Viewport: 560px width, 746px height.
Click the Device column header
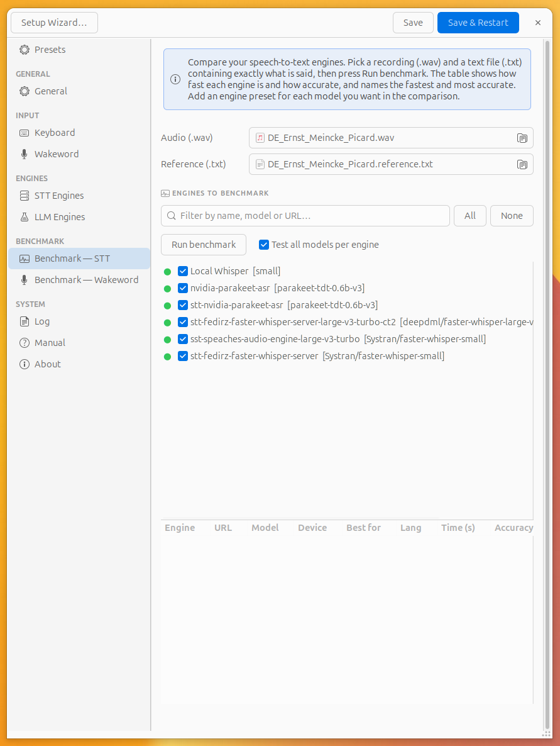(312, 528)
